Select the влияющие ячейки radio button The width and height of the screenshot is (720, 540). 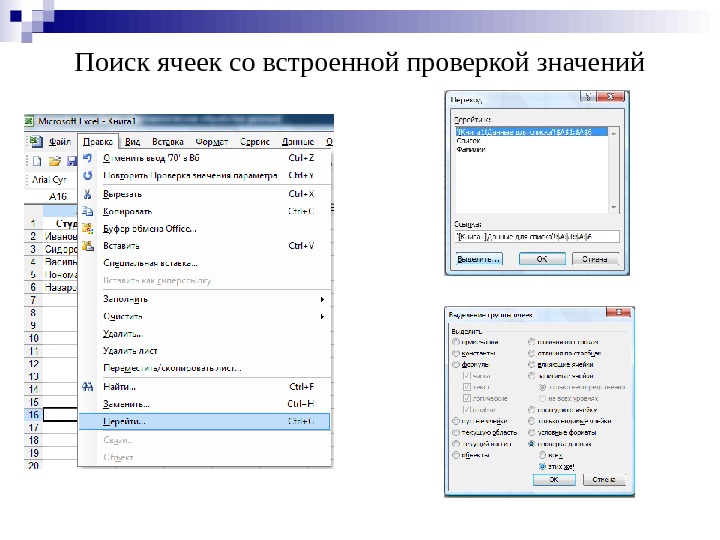[x=531, y=365]
